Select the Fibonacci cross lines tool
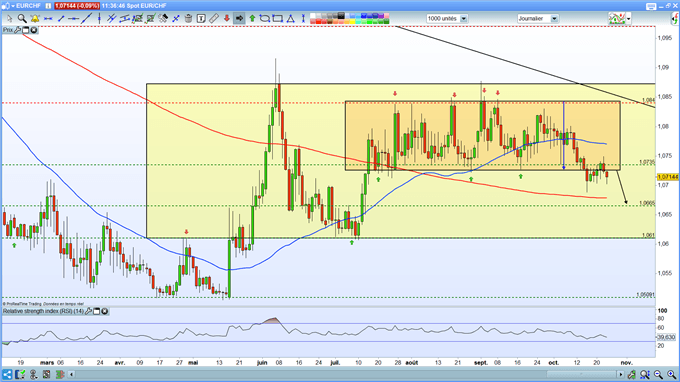Viewport: 680px width, 382px height. click(x=176, y=18)
